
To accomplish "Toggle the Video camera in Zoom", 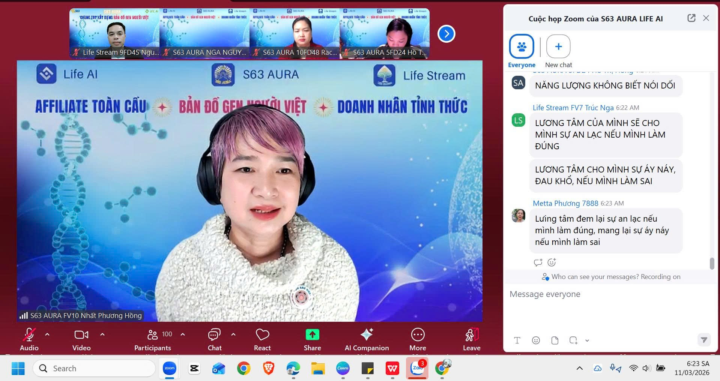I will pos(81,335).
